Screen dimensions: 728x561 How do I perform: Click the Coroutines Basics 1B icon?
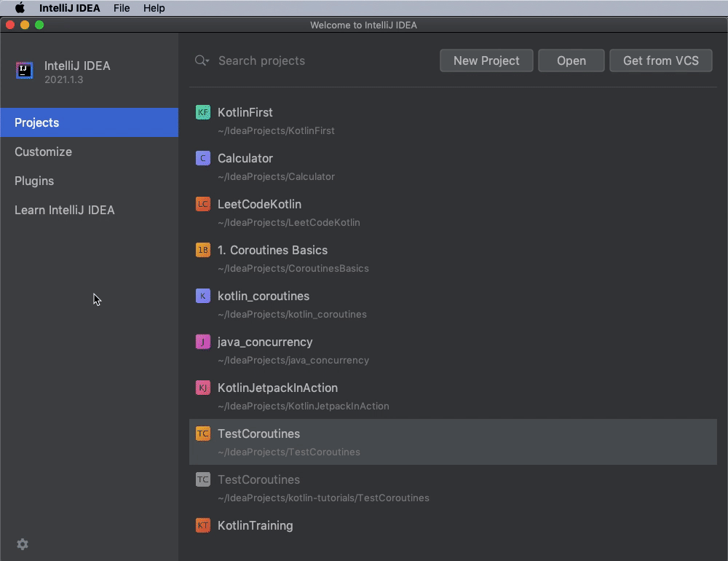203,250
